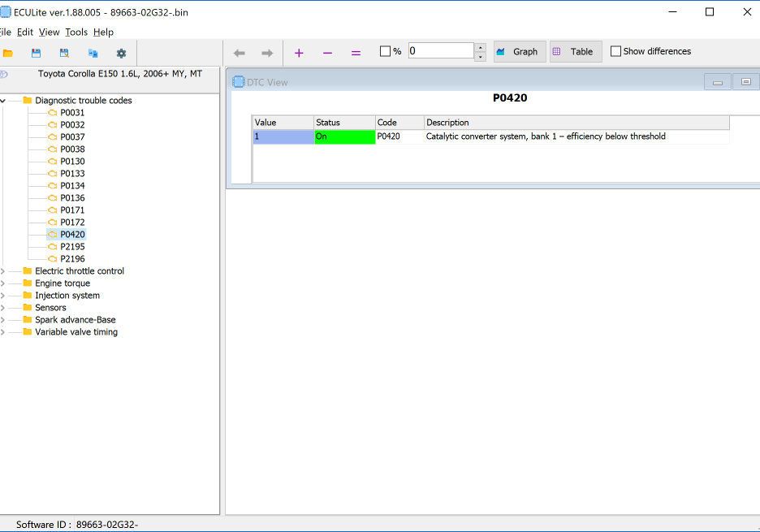
Task: Click the purple minus decrement button
Action: 327,53
